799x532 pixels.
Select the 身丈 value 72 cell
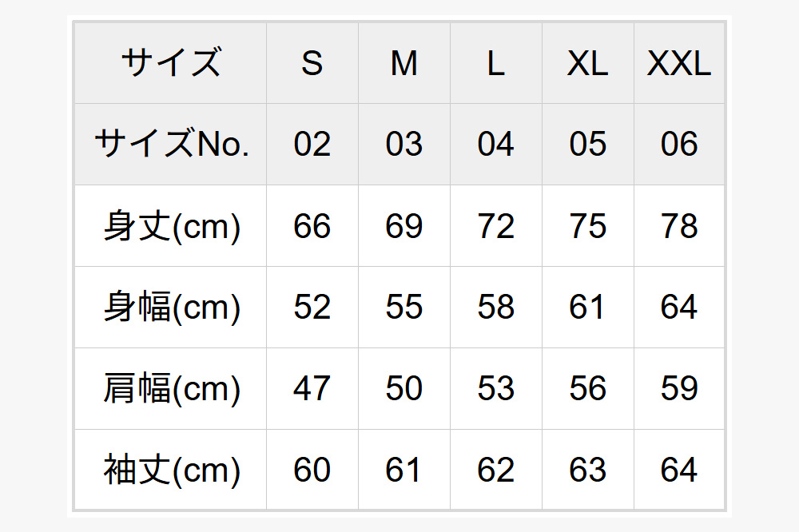[x=496, y=226]
